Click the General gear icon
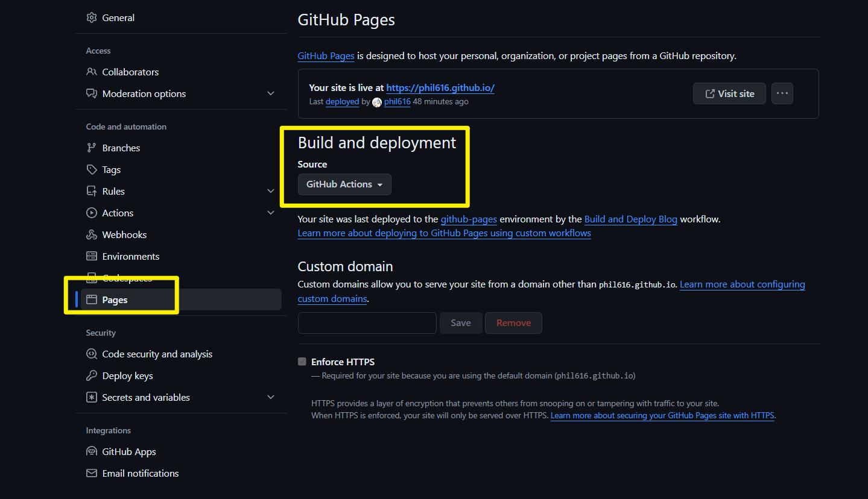Viewport: 868px width, 499px height. pyautogui.click(x=92, y=17)
